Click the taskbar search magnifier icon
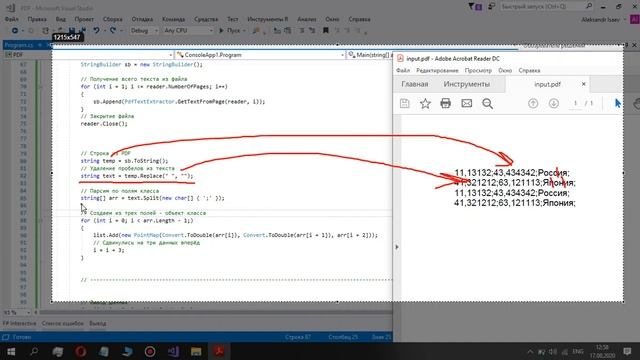This screenshot has width=640, height=360. (34, 351)
